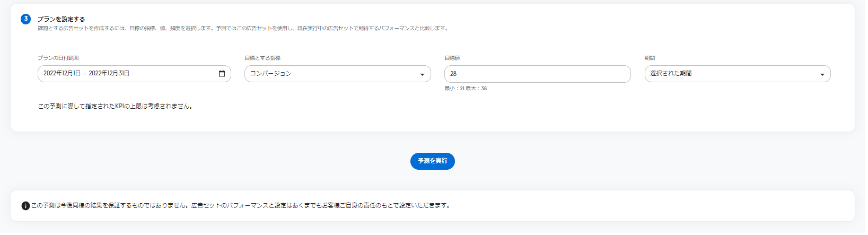Focus the 目標値 input containing 28
This screenshot has width=868, height=235.
click(538, 74)
